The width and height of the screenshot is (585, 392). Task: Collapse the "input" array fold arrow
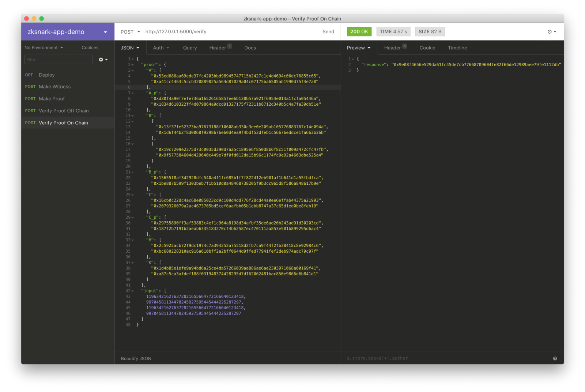point(133,291)
